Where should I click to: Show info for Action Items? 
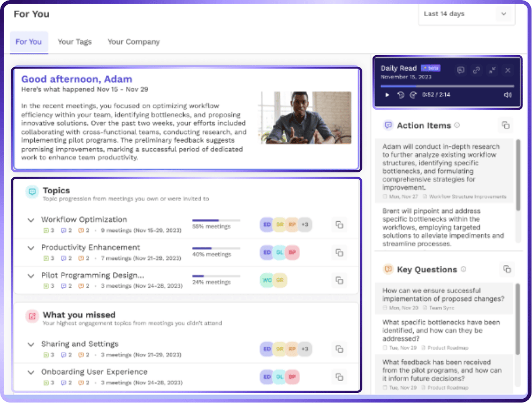coord(457,125)
